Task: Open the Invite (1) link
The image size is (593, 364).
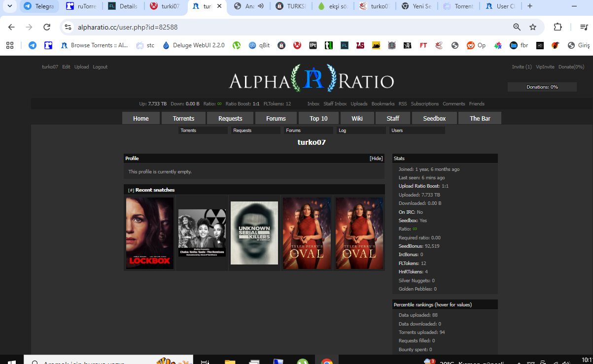Action: [522, 67]
